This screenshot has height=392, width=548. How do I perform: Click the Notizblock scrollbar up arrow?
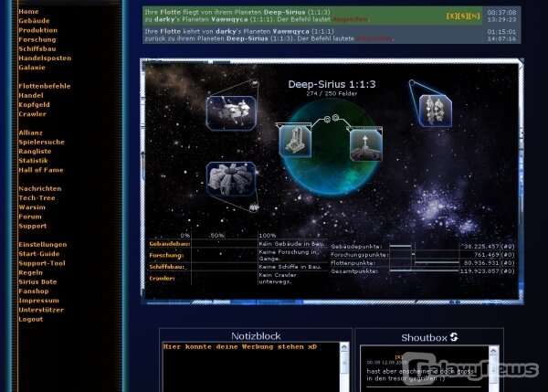pyautogui.click(x=344, y=347)
